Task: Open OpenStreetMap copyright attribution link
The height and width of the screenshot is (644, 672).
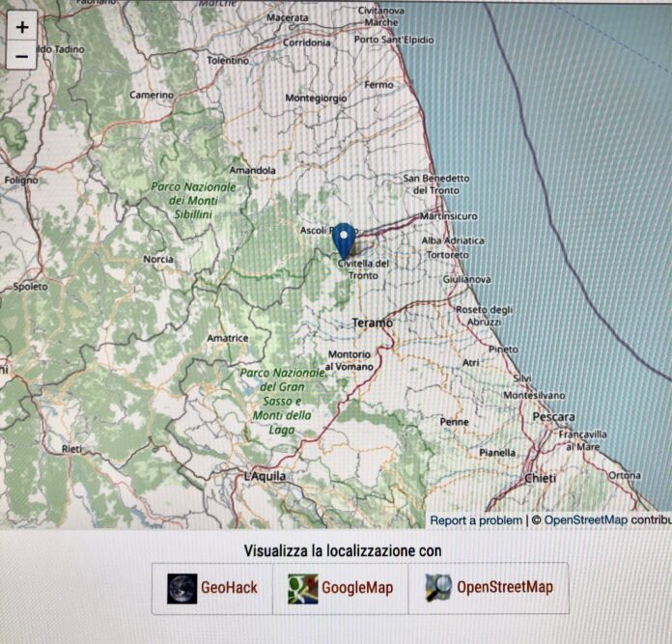Action: (x=585, y=520)
